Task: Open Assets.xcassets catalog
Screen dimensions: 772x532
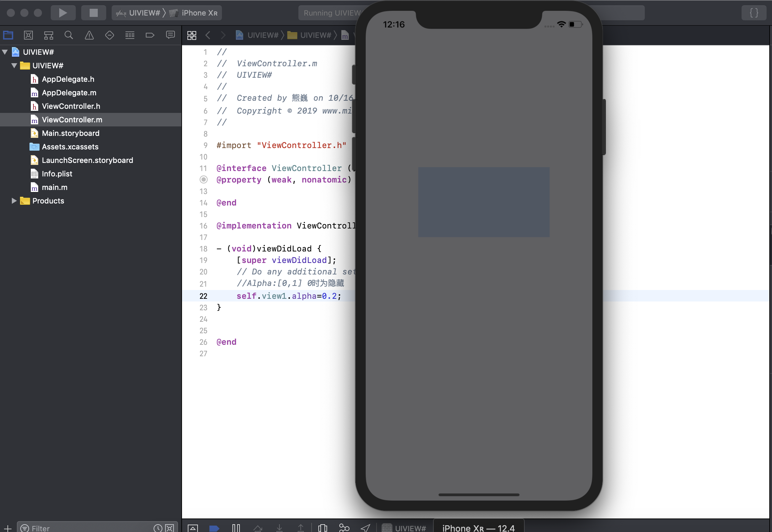Action: click(x=64, y=147)
